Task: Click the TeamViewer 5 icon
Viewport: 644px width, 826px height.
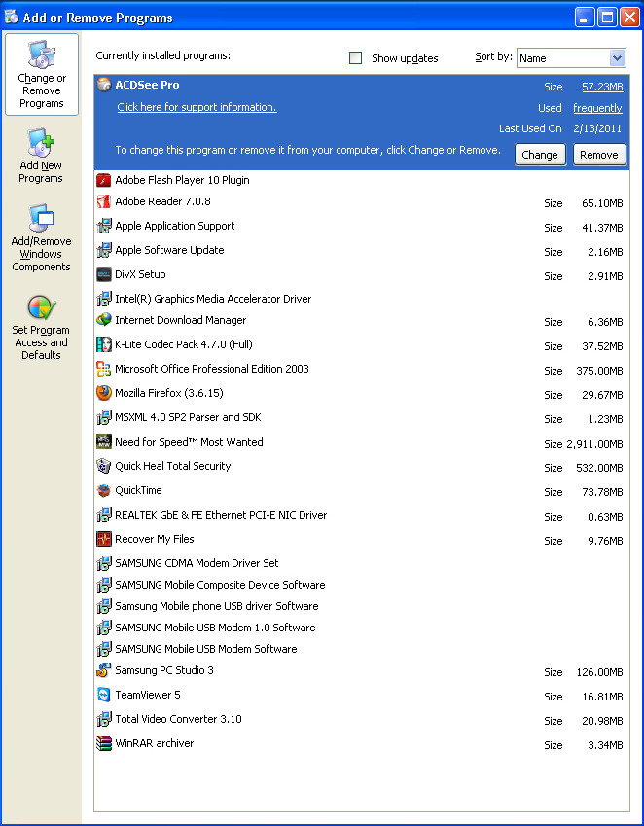Action: tap(104, 695)
